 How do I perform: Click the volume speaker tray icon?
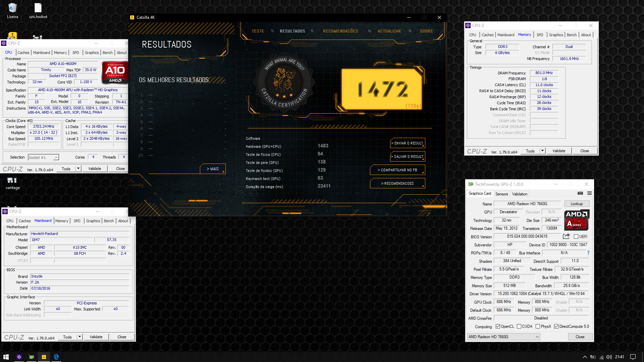[609, 357]
